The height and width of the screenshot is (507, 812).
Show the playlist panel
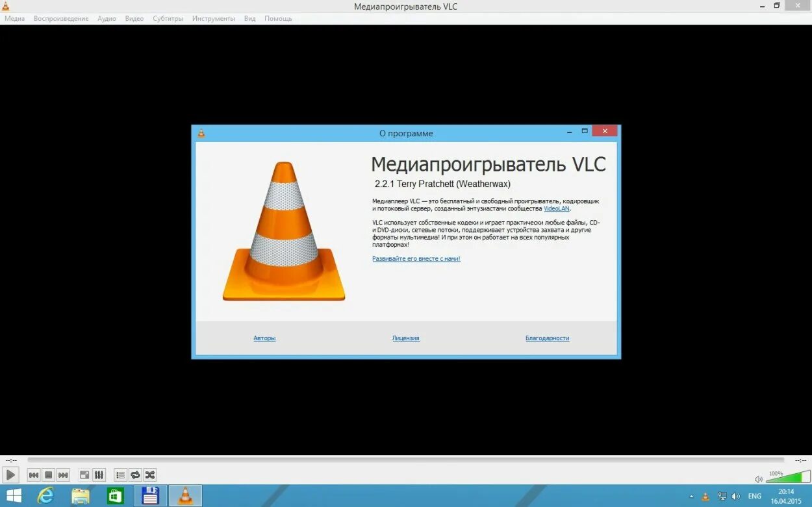coord(120,475)
